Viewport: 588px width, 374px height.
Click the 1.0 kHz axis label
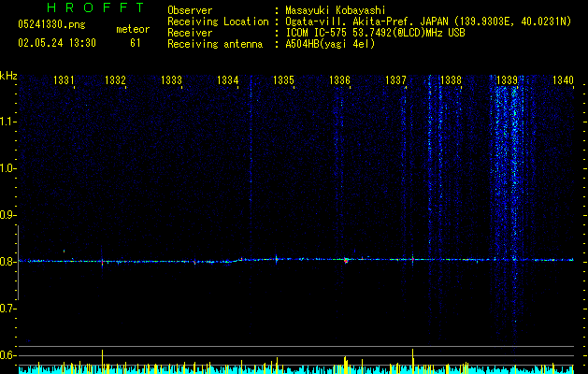[8, 168]
